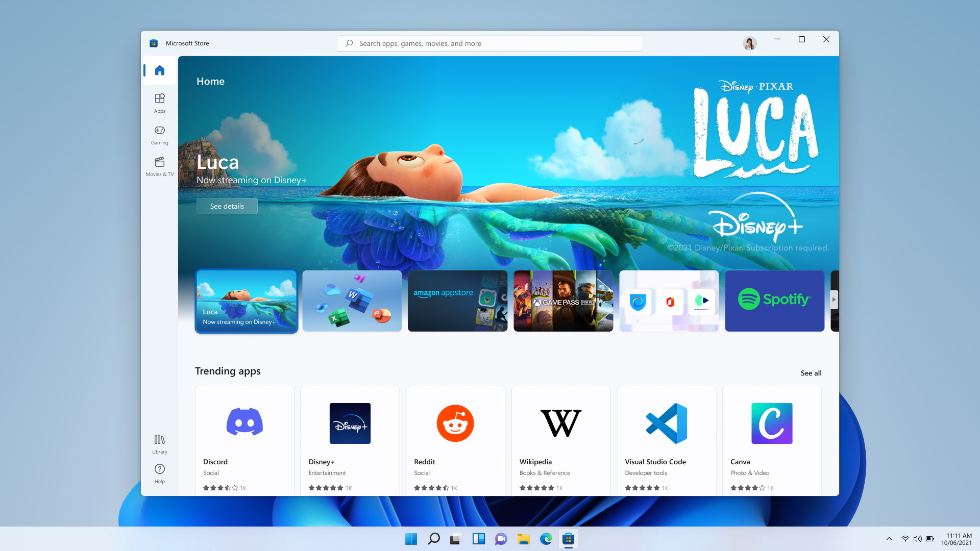
Task: Click the search apps and games field
Action: (x=489, y=43)
